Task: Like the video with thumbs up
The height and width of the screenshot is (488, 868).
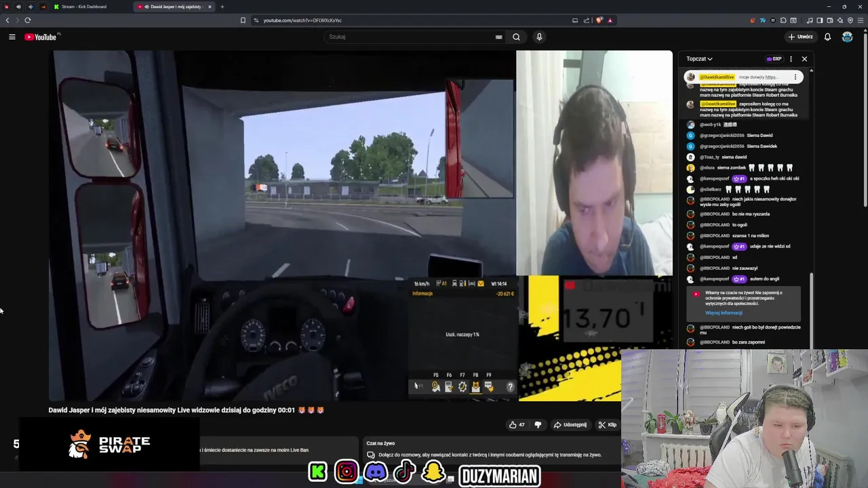Action: pyautogui.click(x=517, y=425)
